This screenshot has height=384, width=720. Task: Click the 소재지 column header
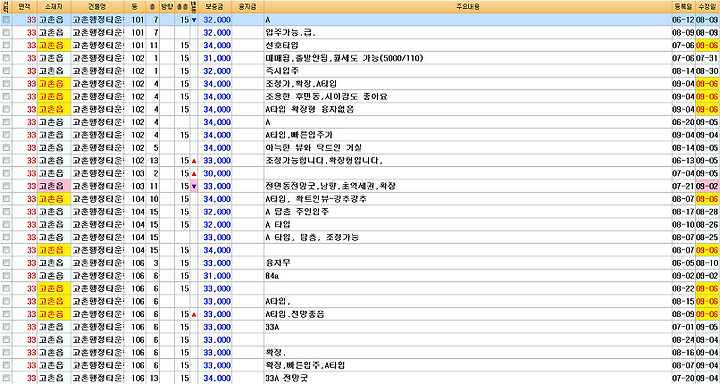tap(54, 7)
